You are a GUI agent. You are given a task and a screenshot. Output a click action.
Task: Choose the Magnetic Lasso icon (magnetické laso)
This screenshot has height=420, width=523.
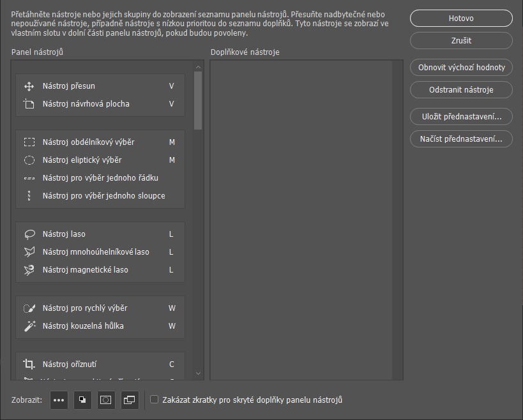(29, 270)
